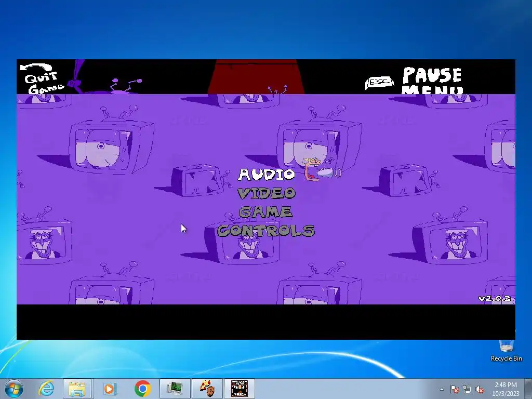Open Windows Media Player from the taskbar
The width and height of the screenshot is (532, 399).
(109, 389)
